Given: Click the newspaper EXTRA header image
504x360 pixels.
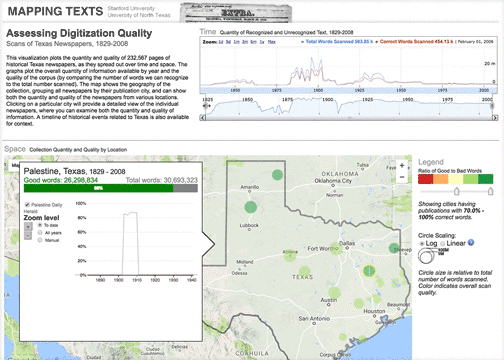Looking at the screenshot, I should 236,13.
